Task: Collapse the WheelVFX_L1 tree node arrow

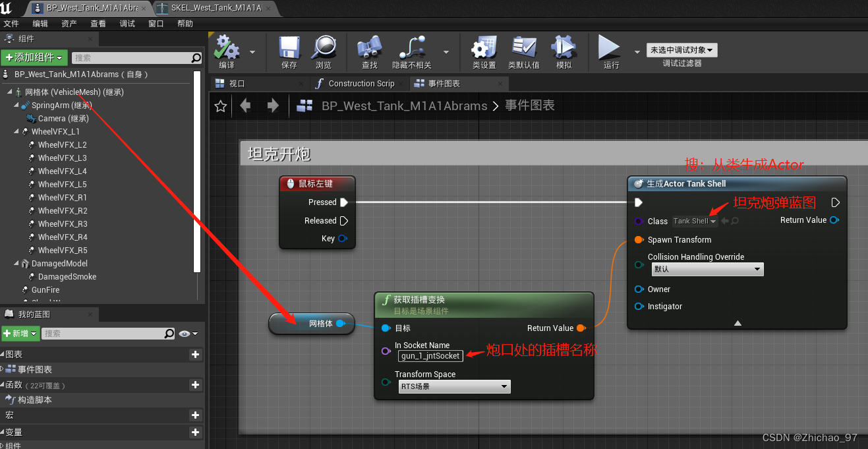Action: (x=16, y=131)
